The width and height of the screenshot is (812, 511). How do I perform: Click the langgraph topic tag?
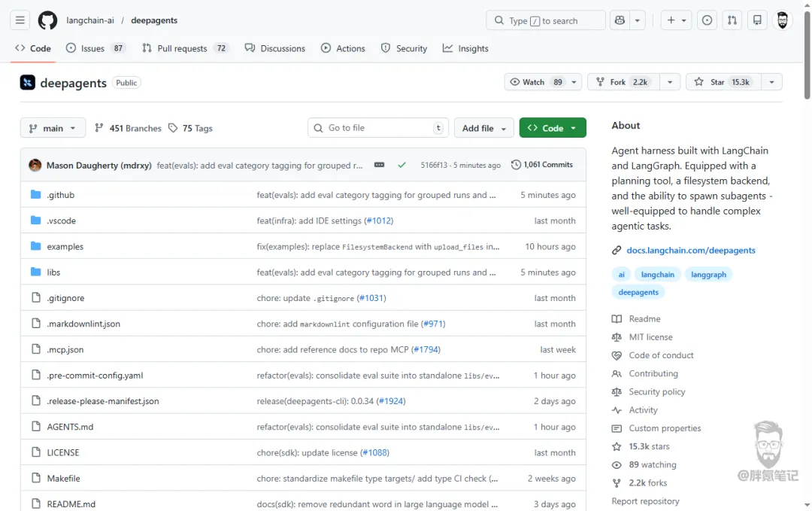tap(708, 275)
